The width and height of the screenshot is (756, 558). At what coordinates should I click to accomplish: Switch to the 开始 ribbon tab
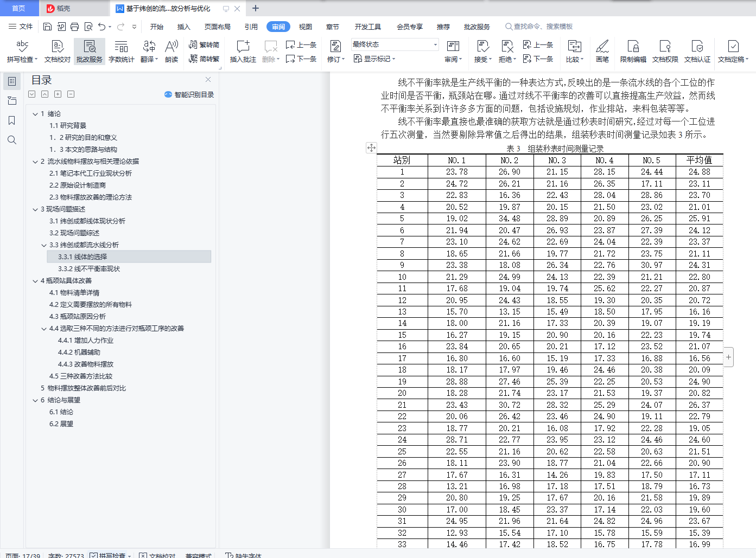[157, 27]
